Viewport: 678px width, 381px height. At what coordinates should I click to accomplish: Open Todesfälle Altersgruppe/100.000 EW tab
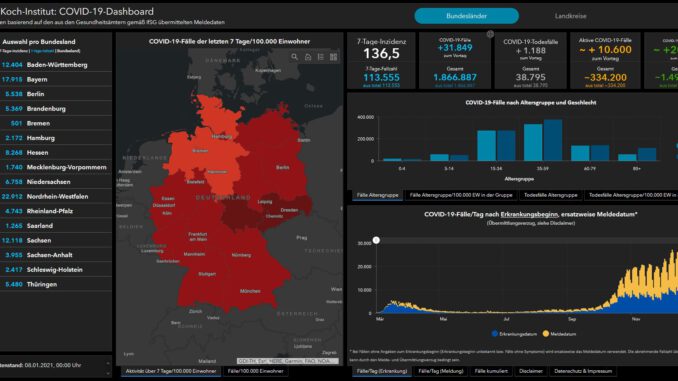[631, 195]
